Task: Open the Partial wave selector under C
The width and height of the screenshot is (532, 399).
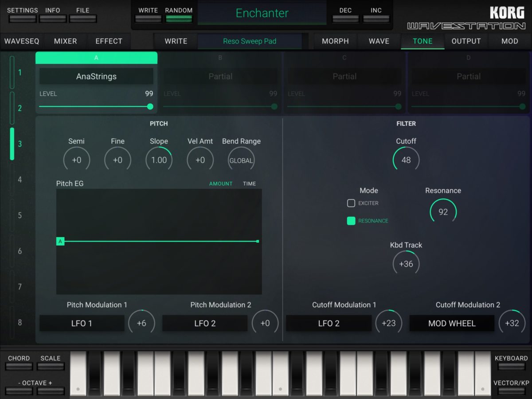Action: [x=344, y=76]
